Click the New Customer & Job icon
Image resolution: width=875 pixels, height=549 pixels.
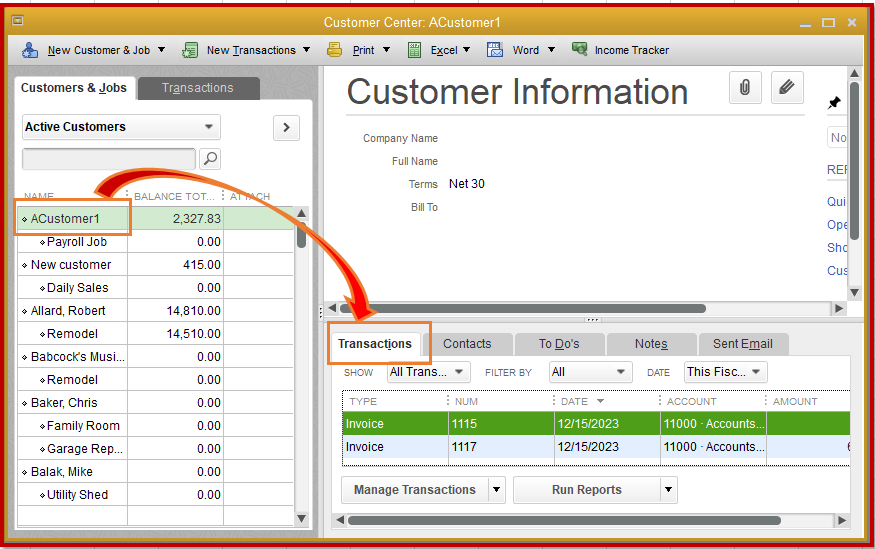(x=30, y=50)
